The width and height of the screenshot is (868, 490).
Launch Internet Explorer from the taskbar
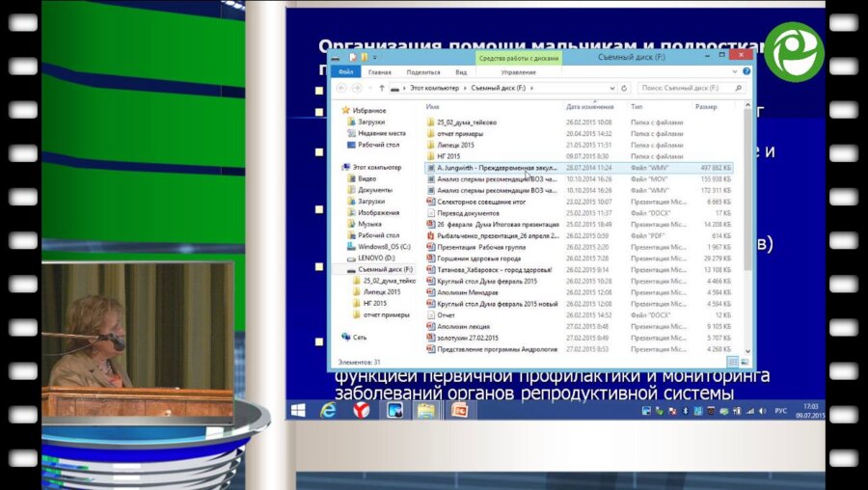pyautogui.click(x=328, y=410)
